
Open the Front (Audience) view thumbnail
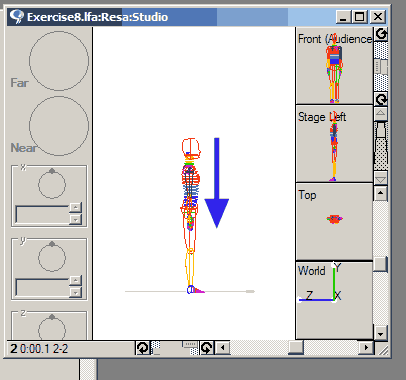pyautogui.click(x=334, y=66)
